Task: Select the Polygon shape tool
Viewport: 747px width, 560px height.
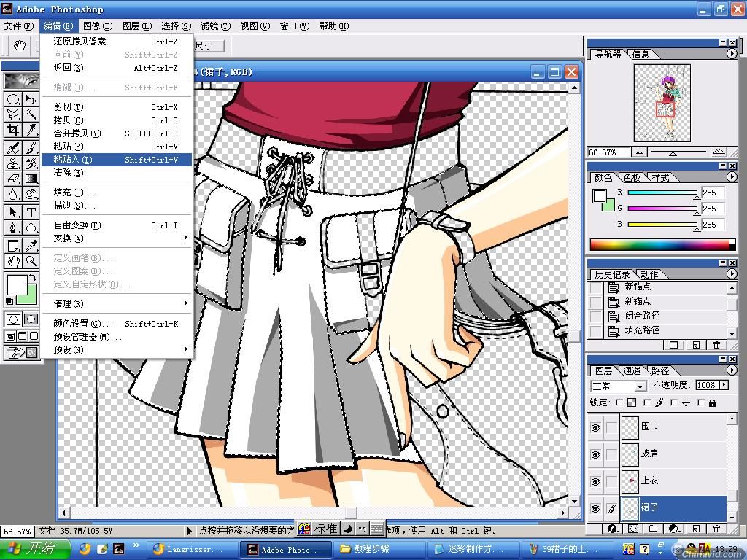Action: click(31, 228)
